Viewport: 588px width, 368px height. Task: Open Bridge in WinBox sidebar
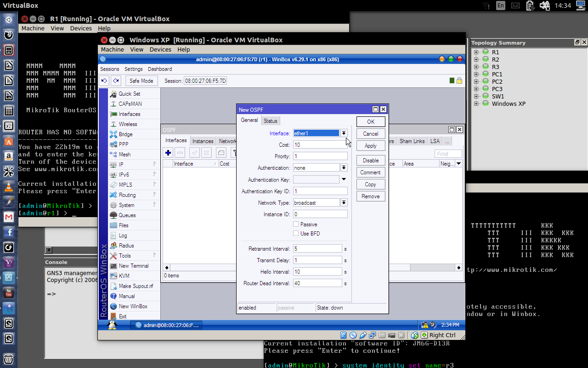(x=125, y=134)
